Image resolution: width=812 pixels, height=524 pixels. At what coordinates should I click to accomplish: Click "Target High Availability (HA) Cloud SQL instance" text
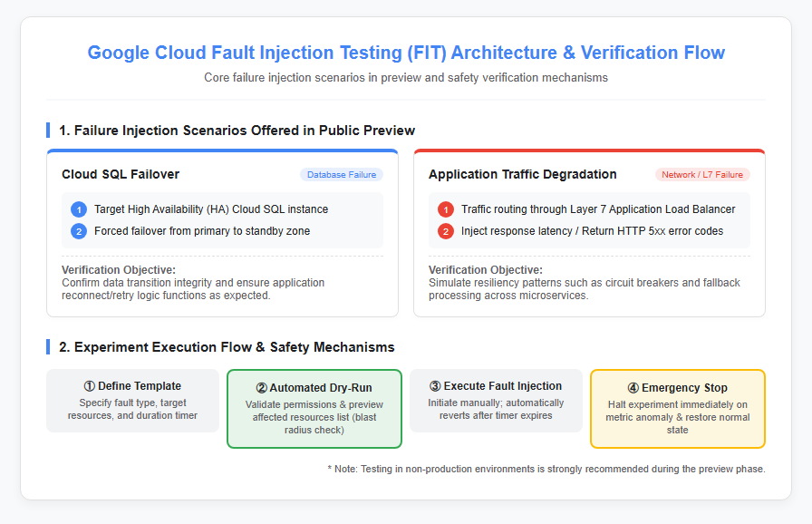211,209
